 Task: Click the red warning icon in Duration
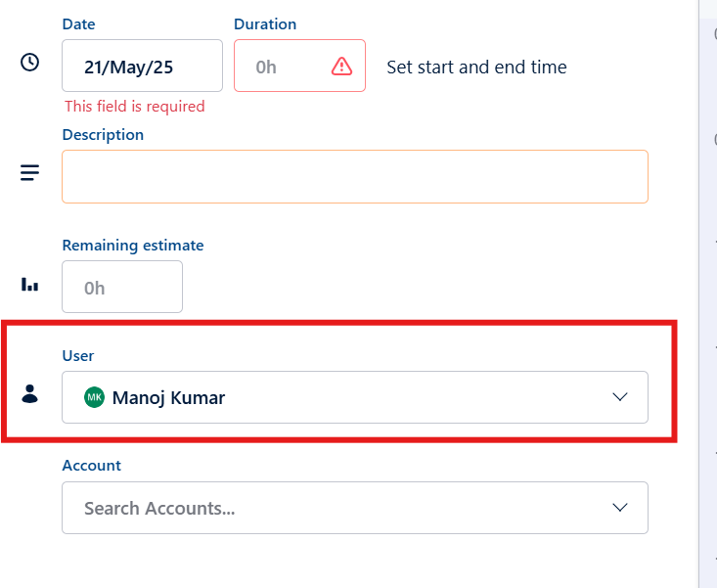(x=341, y=67)
